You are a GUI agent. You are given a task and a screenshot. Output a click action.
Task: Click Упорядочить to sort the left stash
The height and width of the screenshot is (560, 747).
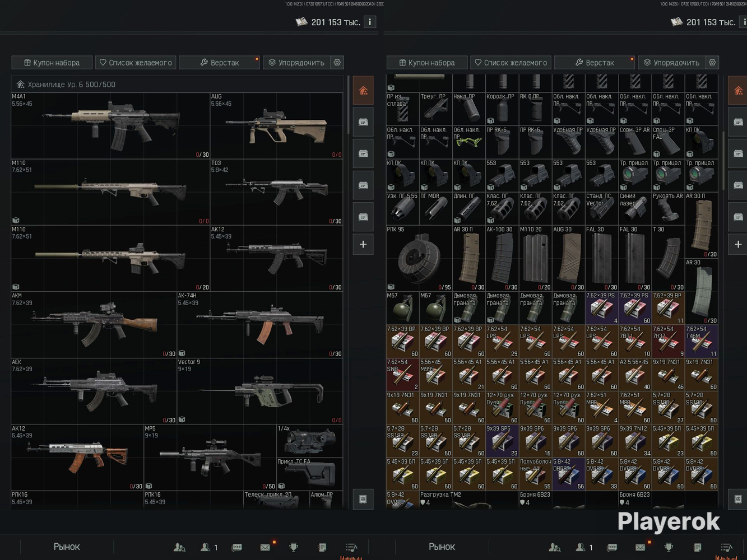(x=296, y=63)
